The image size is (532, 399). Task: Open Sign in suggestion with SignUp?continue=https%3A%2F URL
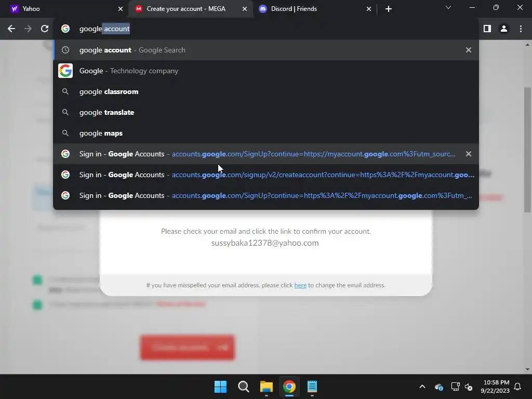tap(266, 195)
